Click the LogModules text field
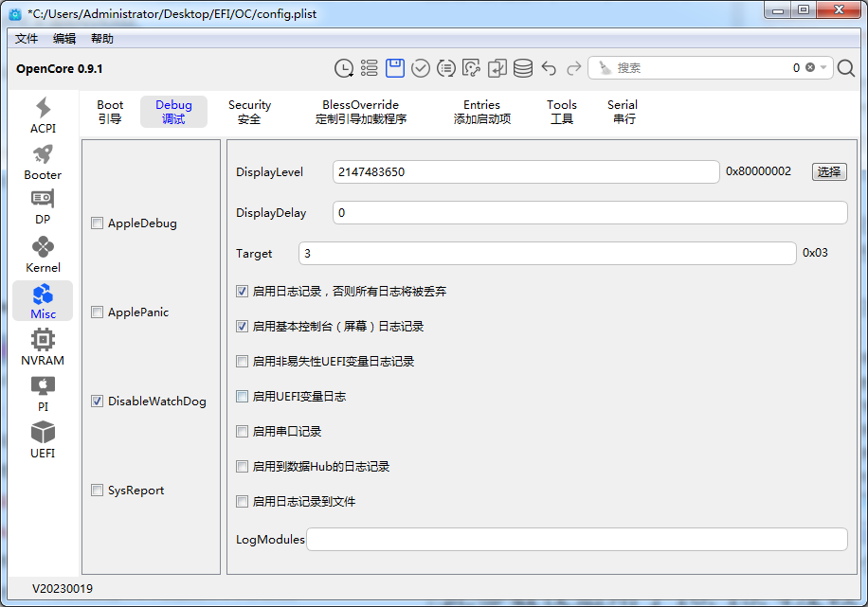 (x=576, y=540)
